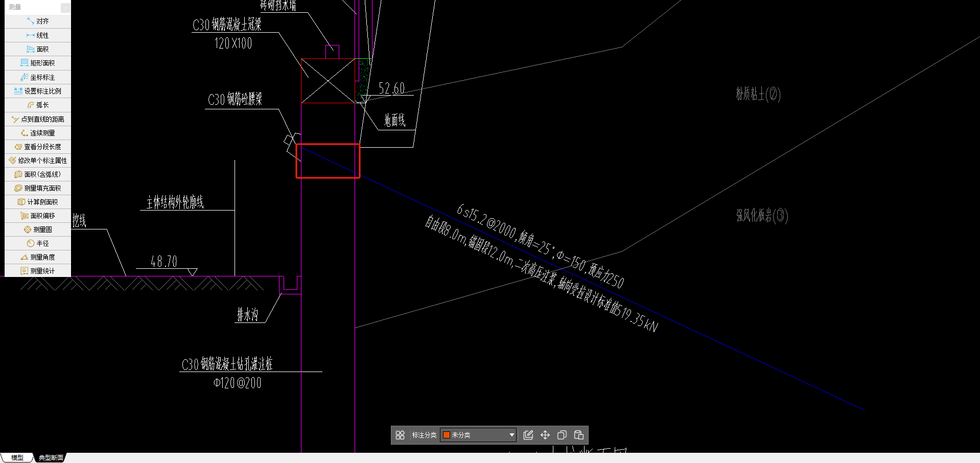Click the paste icon in floating toolbar
The image size is (980, 463).
click(579, 435)
